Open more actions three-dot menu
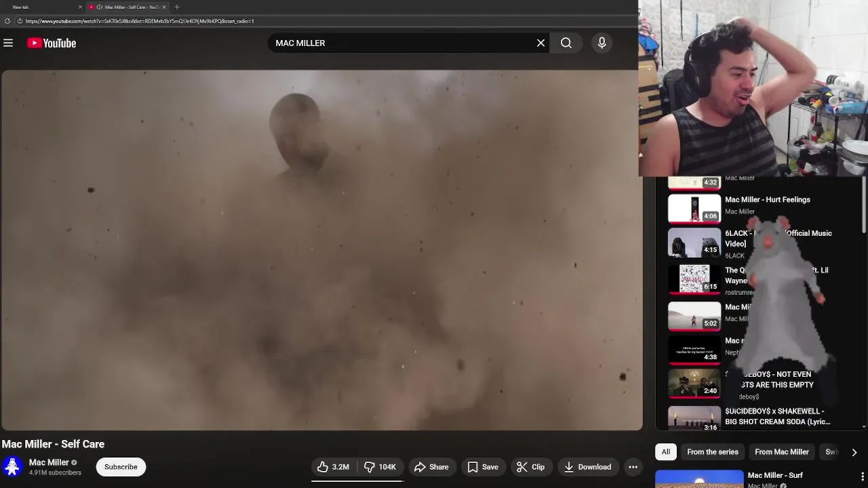 tap(633, 467)
